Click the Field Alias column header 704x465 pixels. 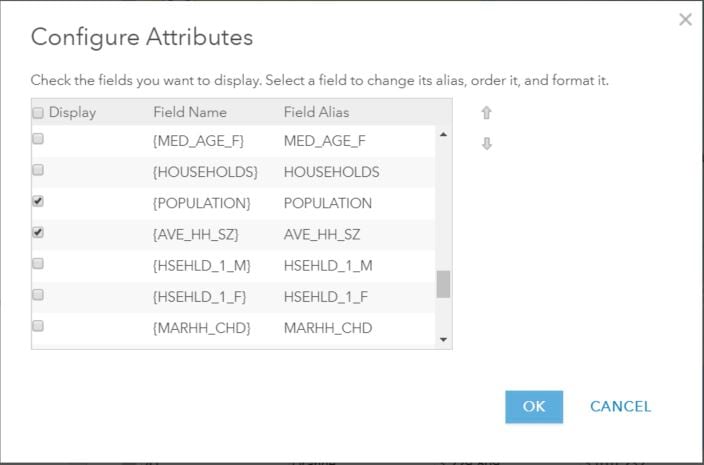coord(316,112)
